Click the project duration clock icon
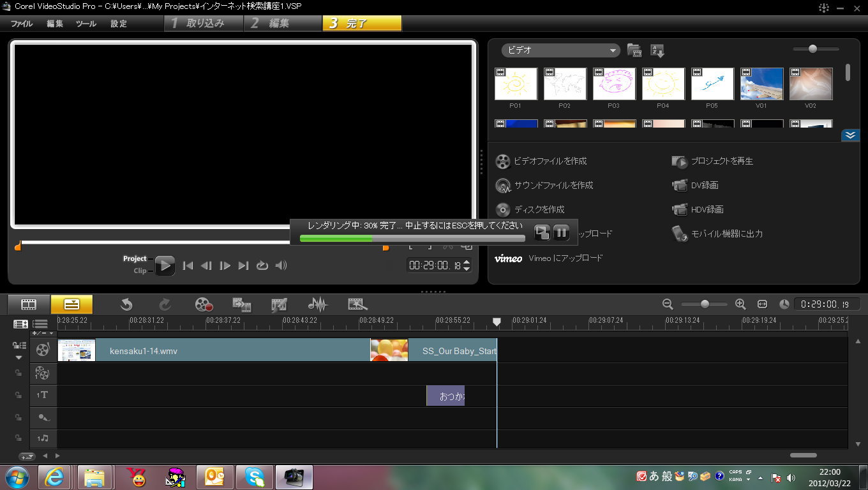868x490 pixels. 784,304
